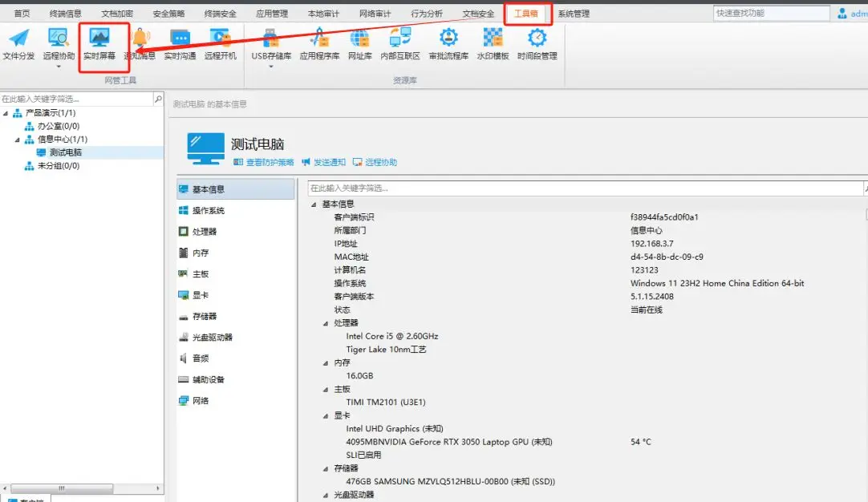Viewport: 868px width, 502px height.
Task: Open the 远程协助 dropdown in the toolbar
Action: tap(59, 67)
